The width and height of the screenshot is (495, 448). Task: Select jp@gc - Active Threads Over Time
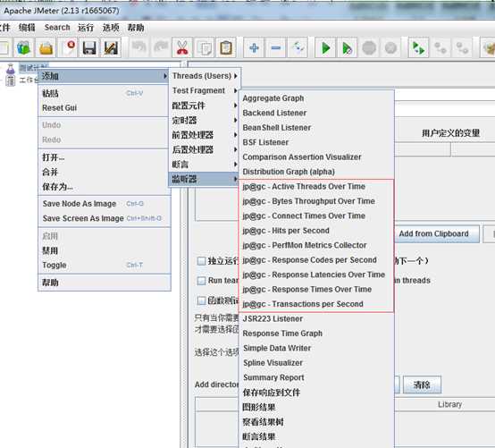(316, 186)
